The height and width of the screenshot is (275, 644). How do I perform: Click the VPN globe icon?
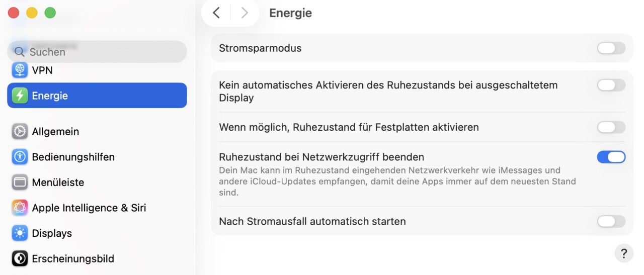[x=20, y=70]
